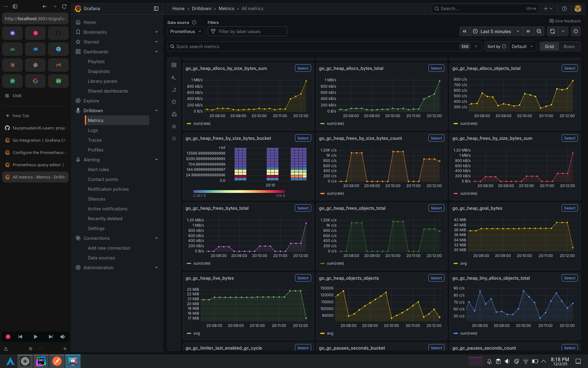The image size is (588, 368).
Task: Select the go_gc_heap_live_bytes metric
Action: pyautogui.click(x=303, y=278)
